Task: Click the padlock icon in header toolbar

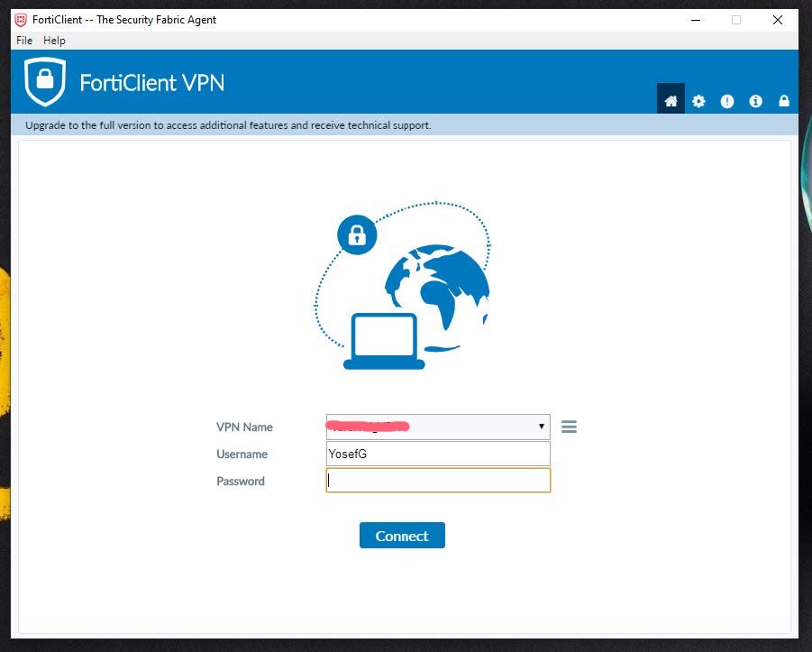Action: pos(784,101)
